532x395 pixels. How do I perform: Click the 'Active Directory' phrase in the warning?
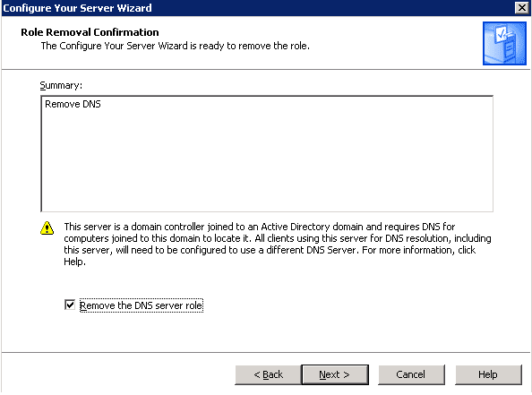(296, 227)
